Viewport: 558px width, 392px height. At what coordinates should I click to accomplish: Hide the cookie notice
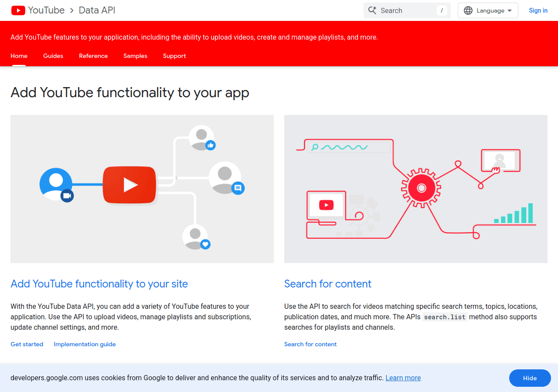530,378
